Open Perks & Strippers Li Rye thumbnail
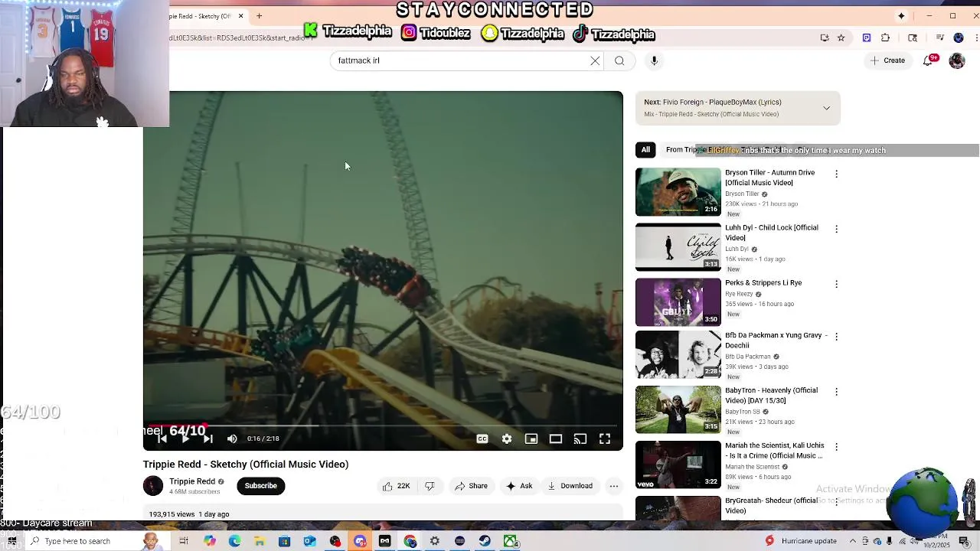 pyautogui.click(x=678, y=302)
